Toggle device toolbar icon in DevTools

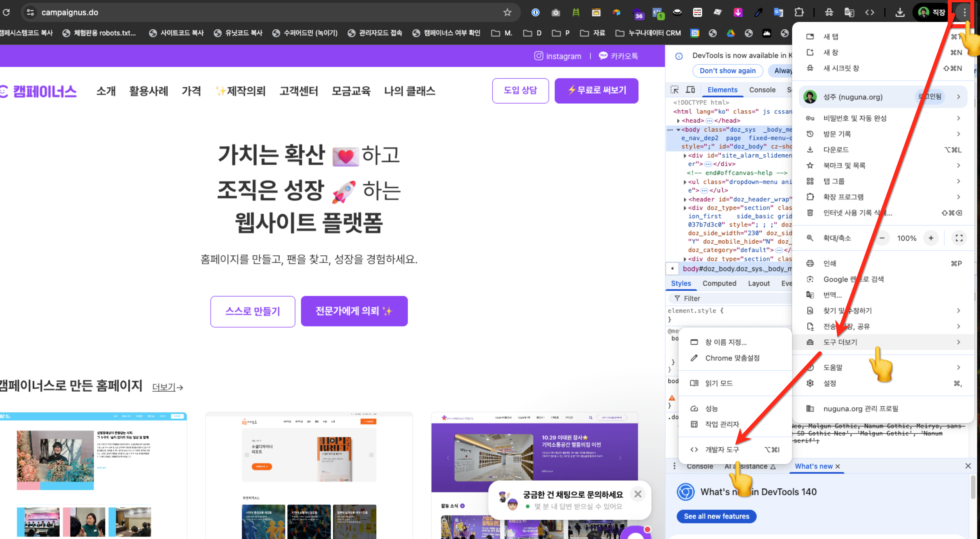690,90
